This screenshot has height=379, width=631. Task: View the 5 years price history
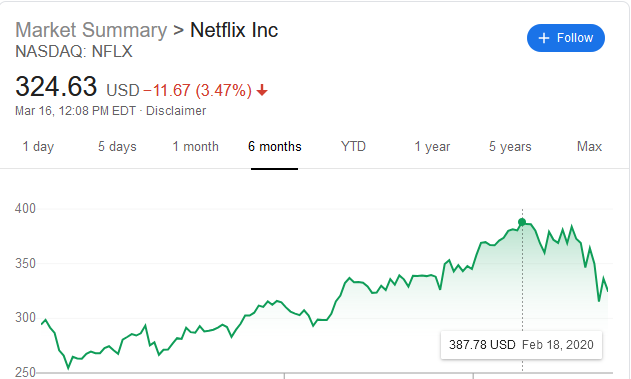coord(510,146)
